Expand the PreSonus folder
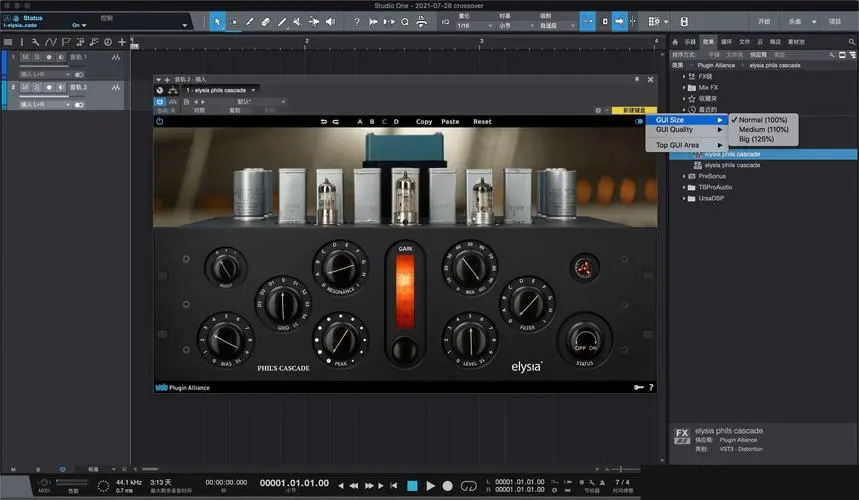Viewport: 859px width, 500px height. point(684,176)
